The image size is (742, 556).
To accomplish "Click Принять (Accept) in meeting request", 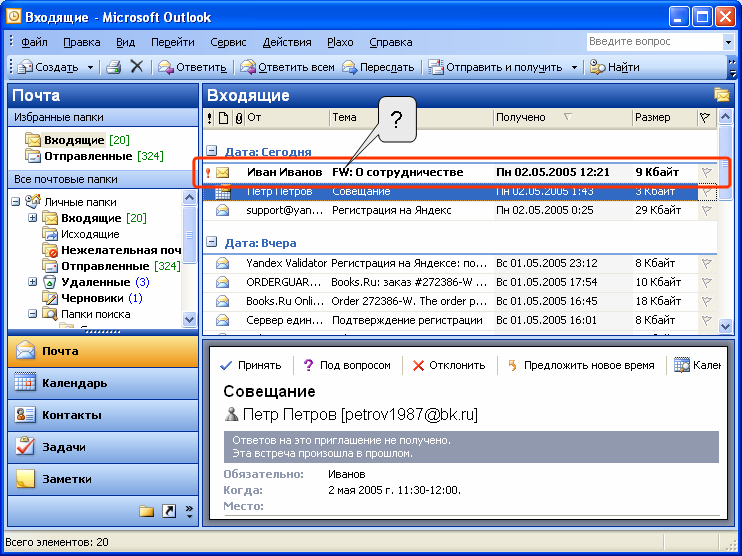I will tap(251, 365).
